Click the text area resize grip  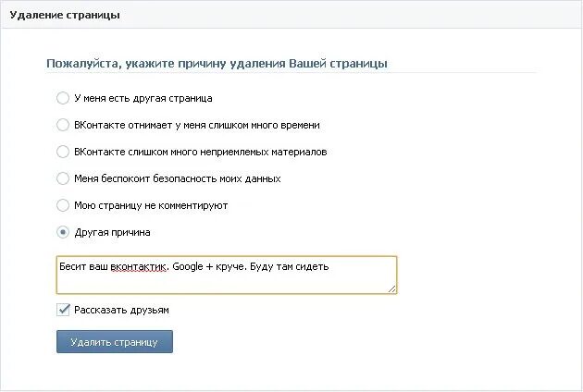point(392,288)
